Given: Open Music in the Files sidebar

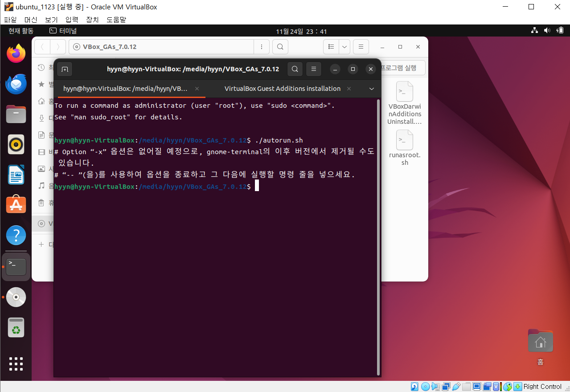Looking at the screenshot, I should coord(43,185).
